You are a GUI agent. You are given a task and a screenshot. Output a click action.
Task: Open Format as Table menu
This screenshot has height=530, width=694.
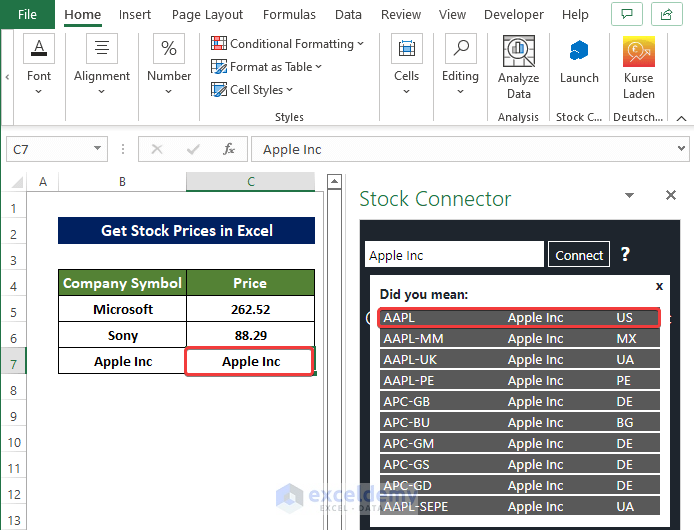pos(266,67)
